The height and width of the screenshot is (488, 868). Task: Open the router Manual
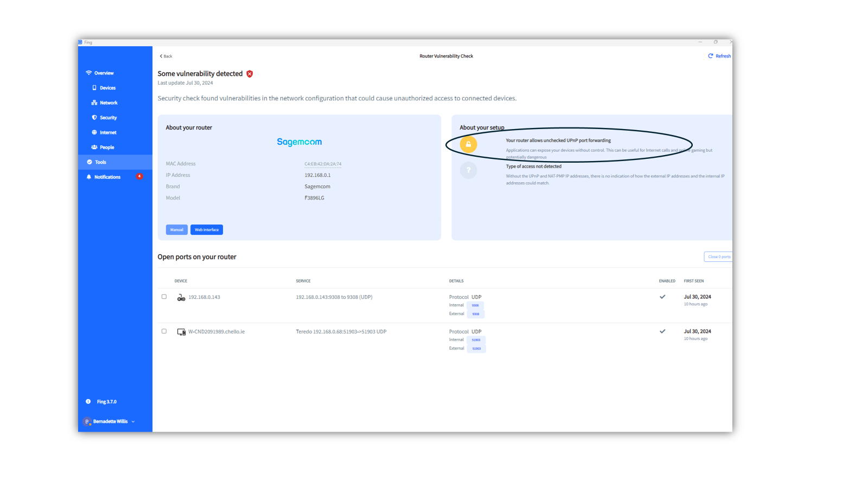click(x=177, y=230)
